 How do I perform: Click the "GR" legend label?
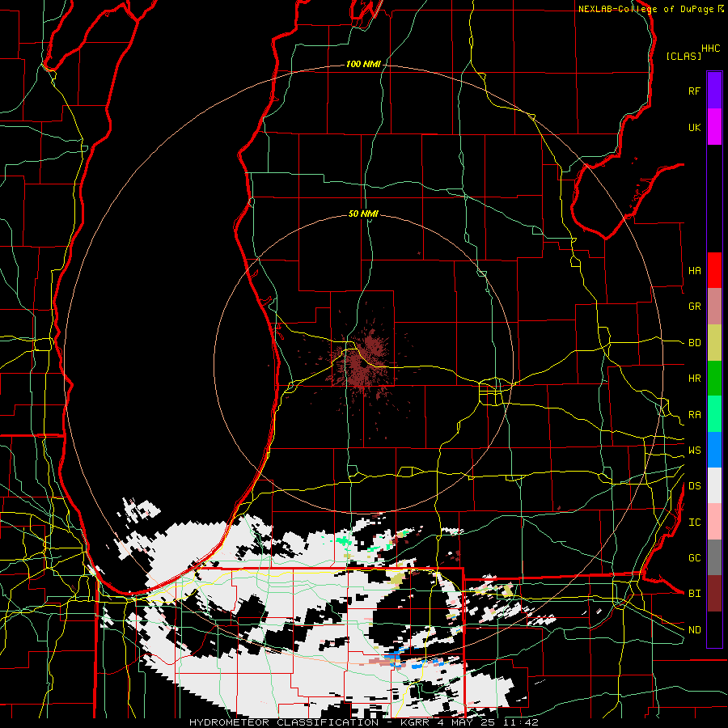[694, 307]
